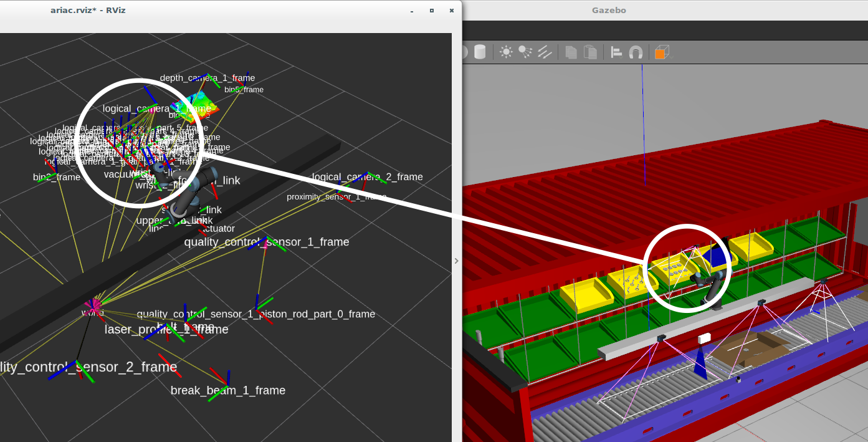Activate the Snap tool
Screen dimensions: 868x442
[x=637, y=52]
